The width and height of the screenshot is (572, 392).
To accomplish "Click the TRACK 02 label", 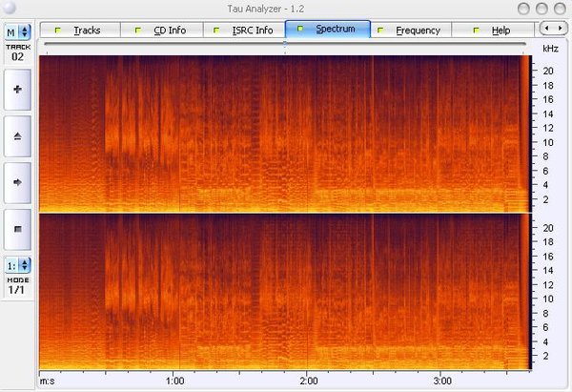I will [x=18, y=52].
